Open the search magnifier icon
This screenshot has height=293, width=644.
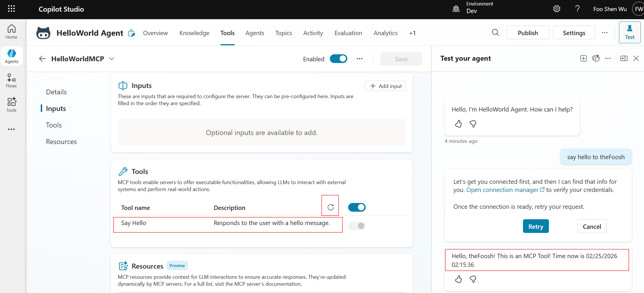(495, 33)
